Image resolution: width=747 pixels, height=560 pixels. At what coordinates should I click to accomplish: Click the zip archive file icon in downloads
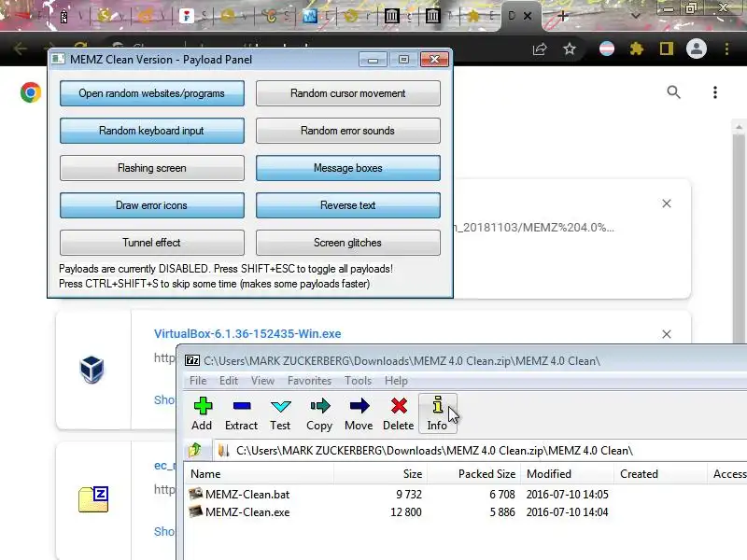93,499
